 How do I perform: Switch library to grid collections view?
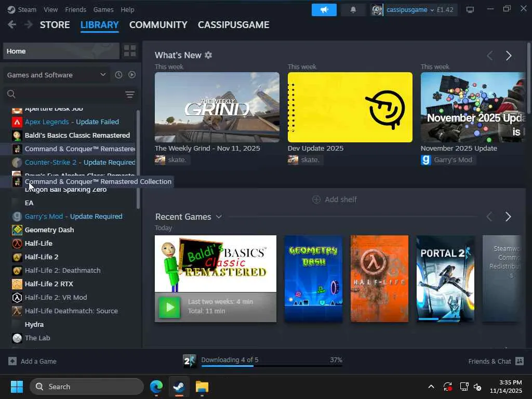click(129, 51)
